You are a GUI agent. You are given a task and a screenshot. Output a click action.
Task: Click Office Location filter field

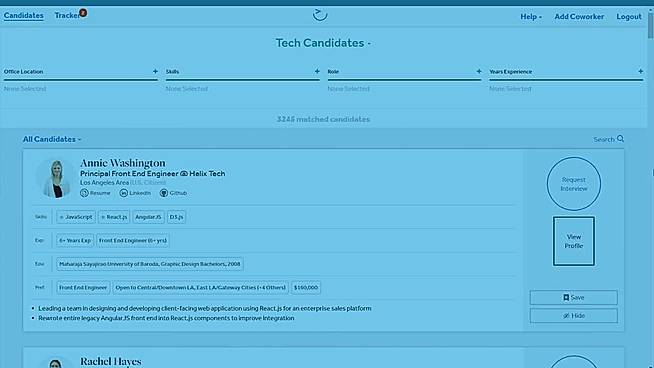(x=80, y=79)
